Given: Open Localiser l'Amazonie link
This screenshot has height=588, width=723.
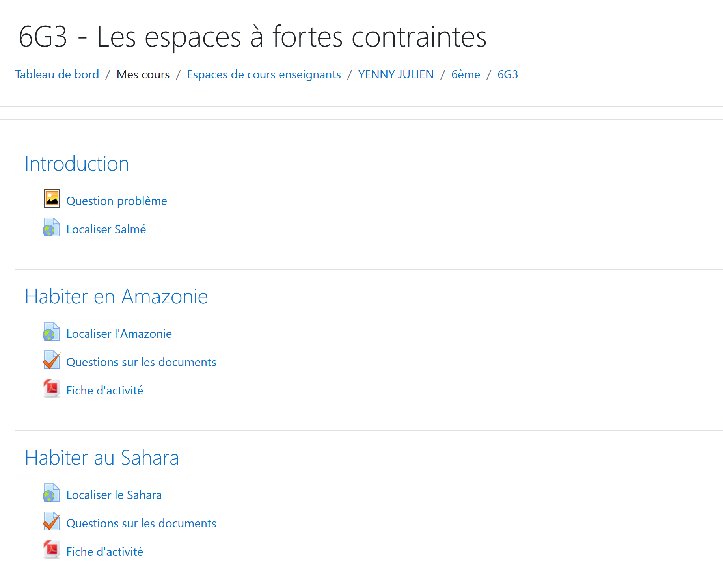Looking at the screenshot, I should (119, 334).
